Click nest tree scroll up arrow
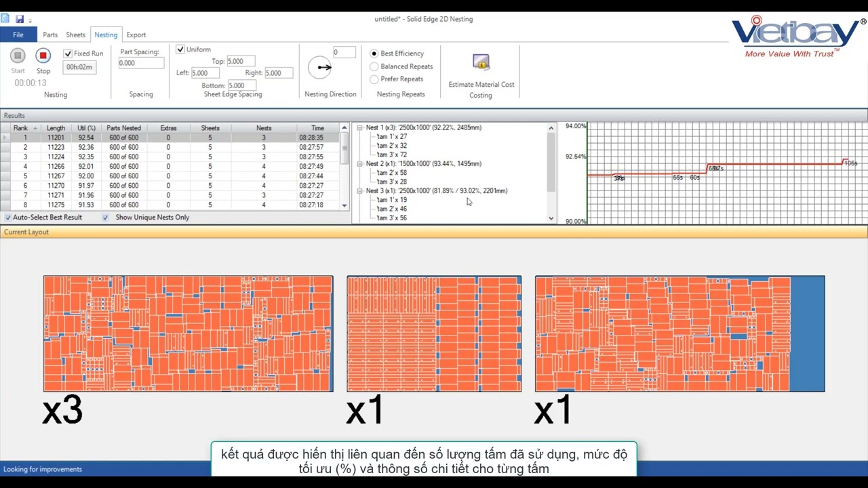Image resolution: width=868 pixels, height=488 pixels. (x=551, y=128)
